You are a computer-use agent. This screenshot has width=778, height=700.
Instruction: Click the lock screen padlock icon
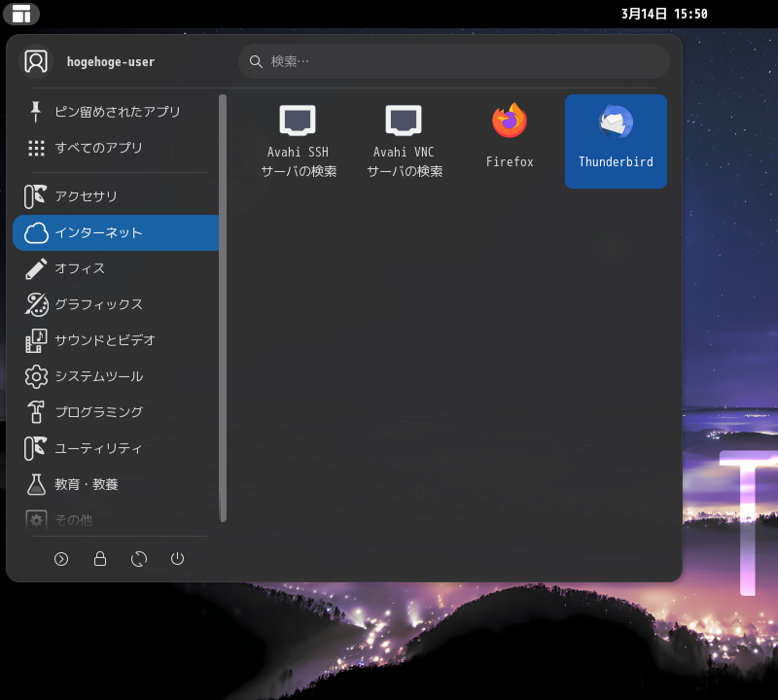100,559
